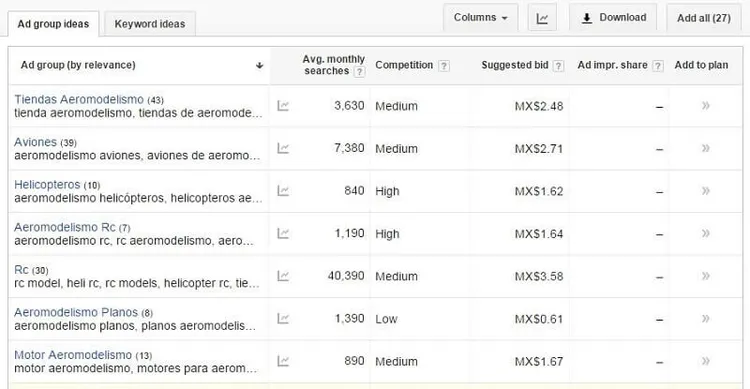Add Motor Aeromodelismo to plan arrows
Screen dimensions: 750x389
(706, 361)
